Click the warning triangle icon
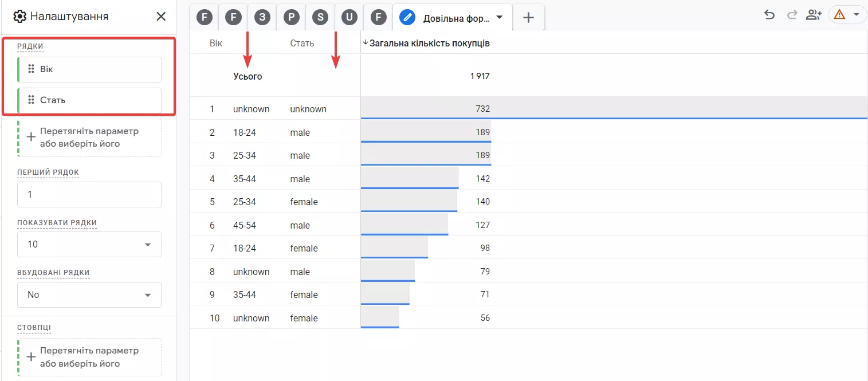Viewport: 868px width, 381px height. tap(839, 15)
